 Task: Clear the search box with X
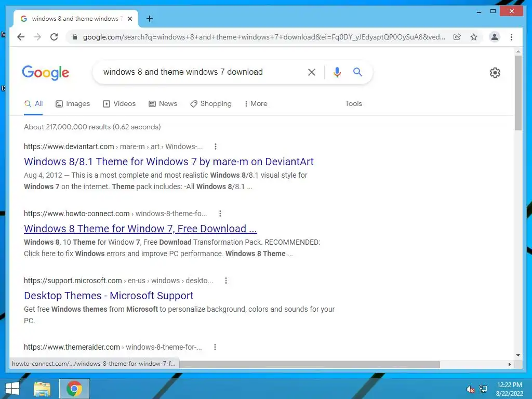tap(312, 72)
